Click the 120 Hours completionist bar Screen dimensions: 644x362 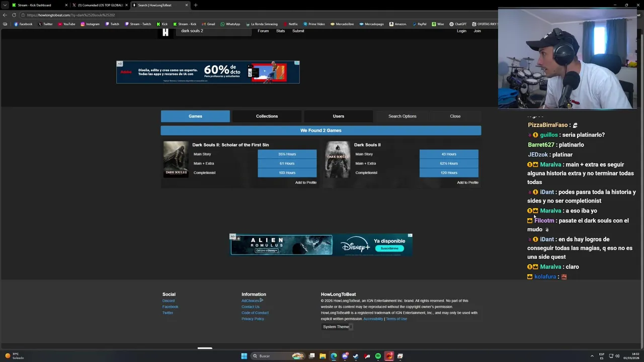pyautogui.click(x=449, y=173)
